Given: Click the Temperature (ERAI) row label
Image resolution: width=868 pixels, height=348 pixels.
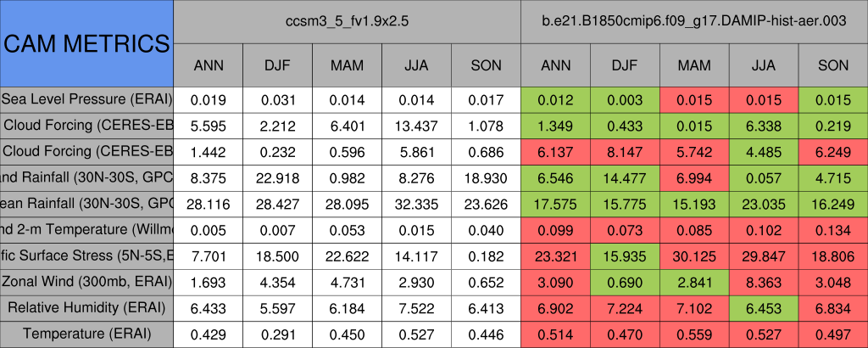Looking at the screenshot, I should point(86,334).
